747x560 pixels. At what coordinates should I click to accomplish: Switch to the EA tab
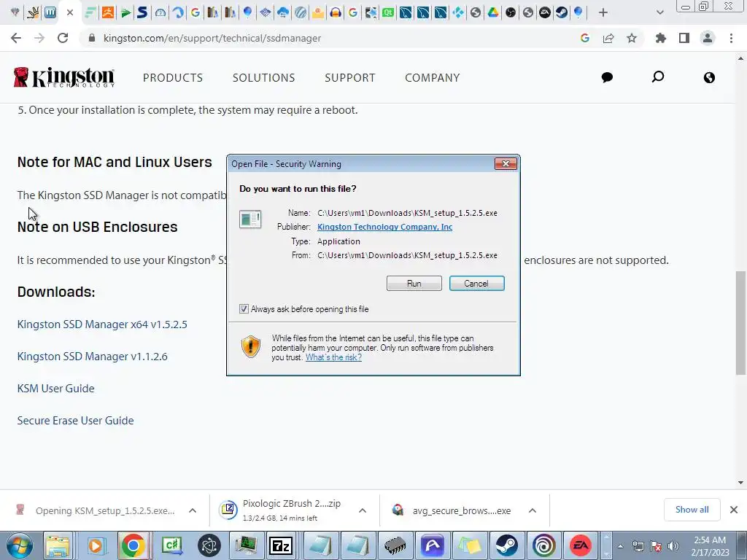545,13
